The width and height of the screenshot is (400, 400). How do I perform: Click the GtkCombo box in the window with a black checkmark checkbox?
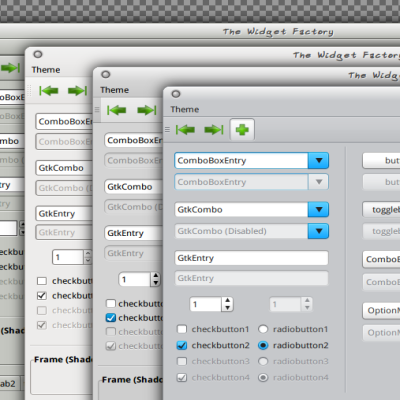coord(64,168)
